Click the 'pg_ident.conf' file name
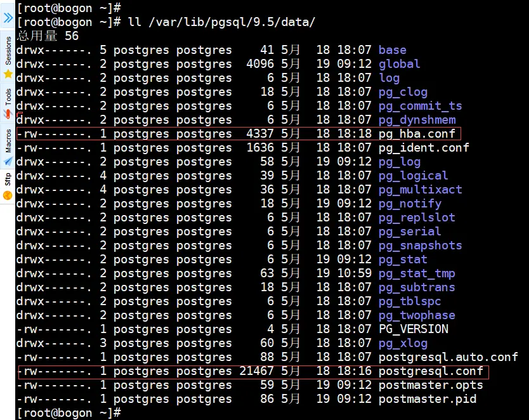Screen dimensions: 529x420 (424, 148)
